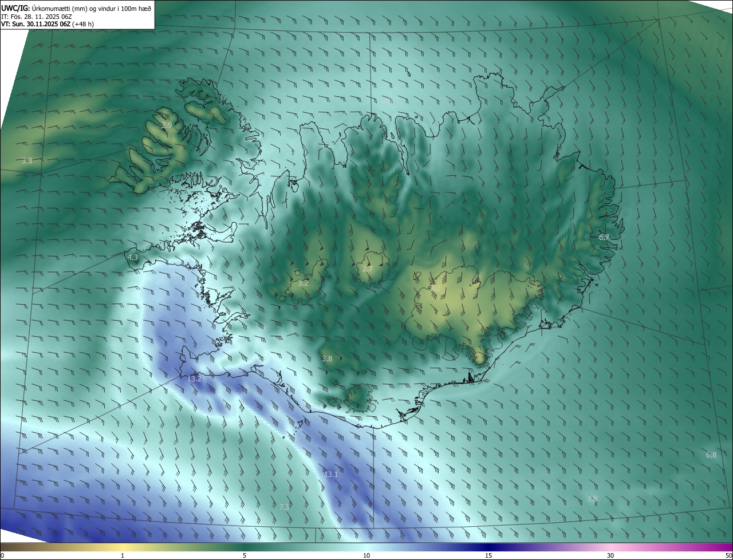Select the 13.2 precipitation value on the map
The height and width of the screenshot is (560, 733).
[x=195, y=379]
